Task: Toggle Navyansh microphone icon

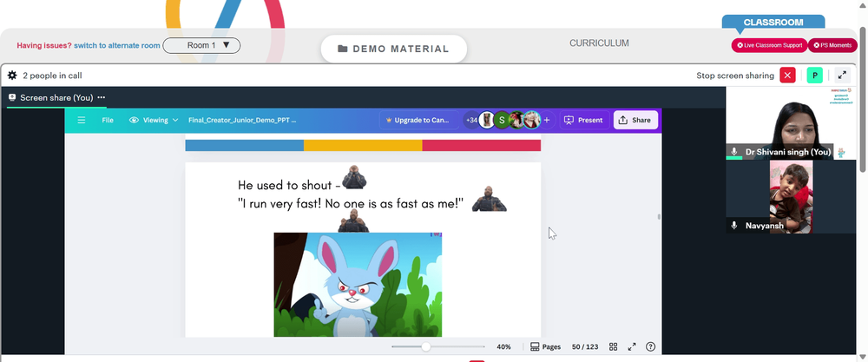Action: (734, 226)
